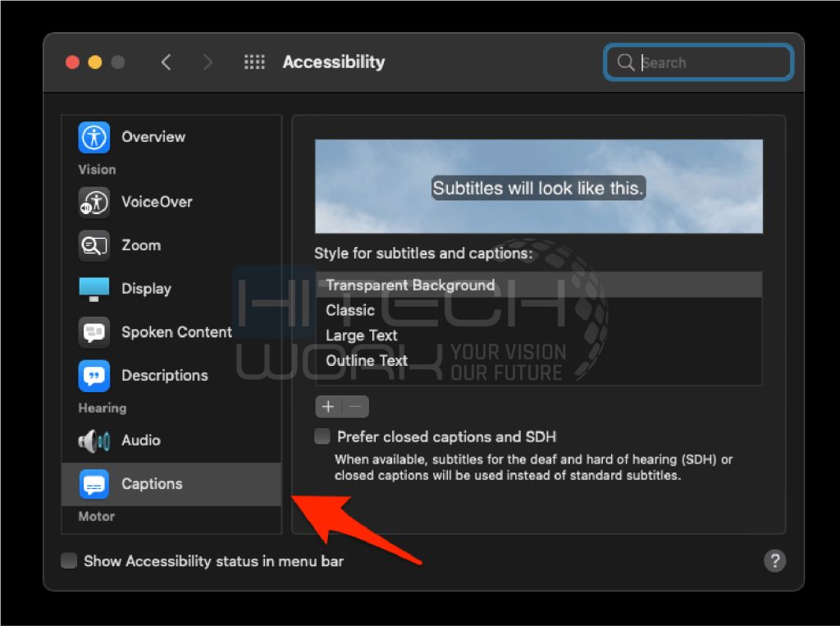Click the Spoken Content label

(177, 332)
